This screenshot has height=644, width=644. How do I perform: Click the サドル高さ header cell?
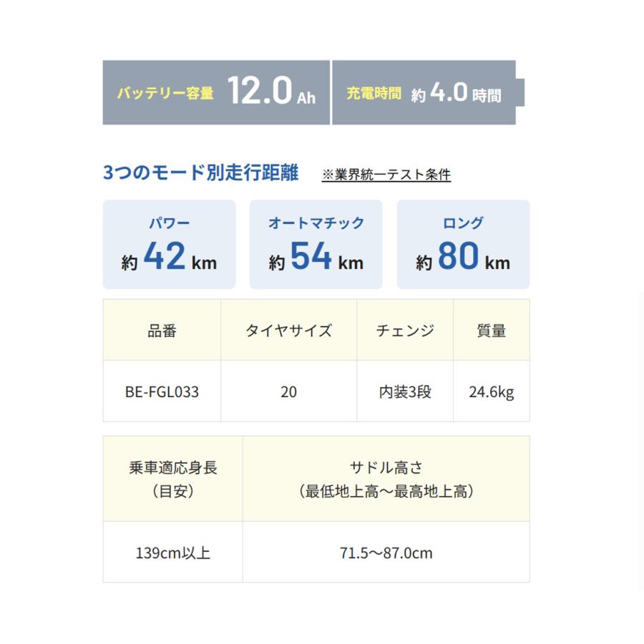click(x=386, y=479)
